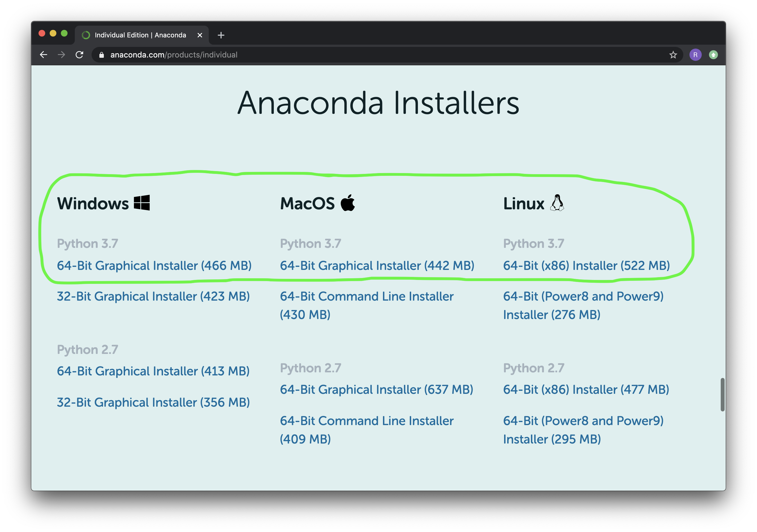
Task: Click the page vertical scrollbar thumb
Action: [722, 395]
